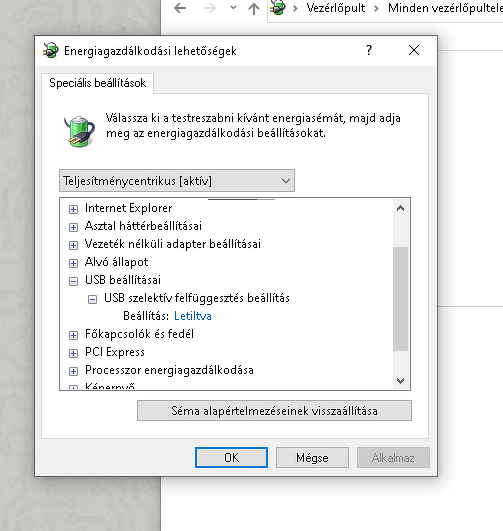Click the power options icon in title bar
This screenshot has width=503, height=531.
pos(51,50)
